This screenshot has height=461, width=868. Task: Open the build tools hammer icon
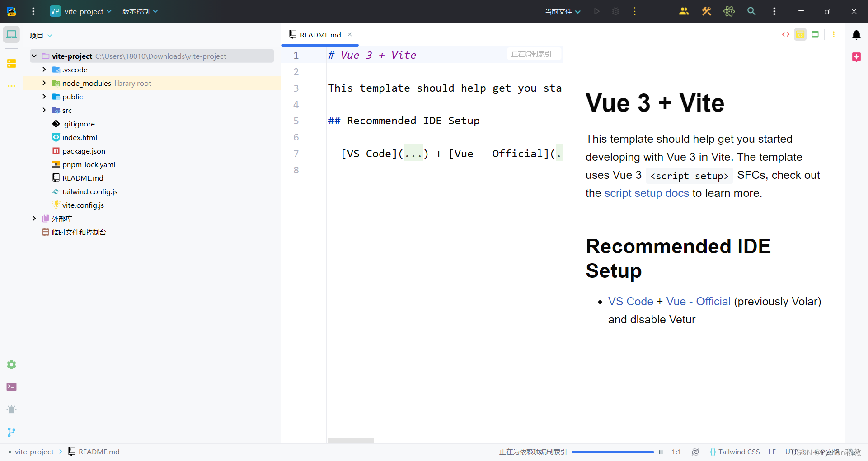point(707,11)
